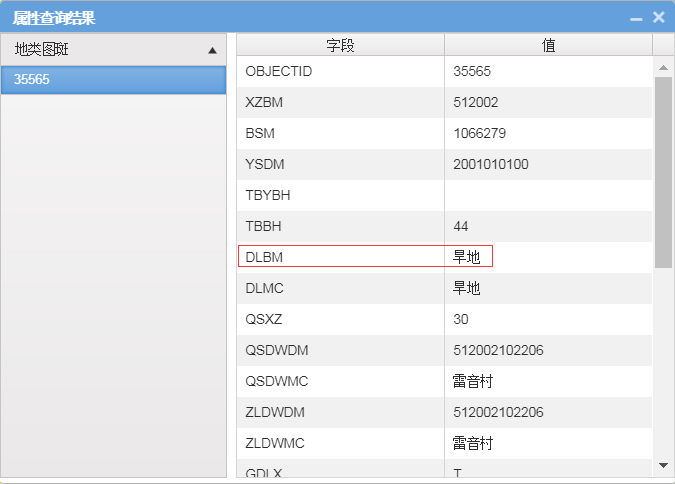Select the 512002102206 value in QSDWDM row
675x484 pixels.
pyautogui.click(x=548, y=351)
